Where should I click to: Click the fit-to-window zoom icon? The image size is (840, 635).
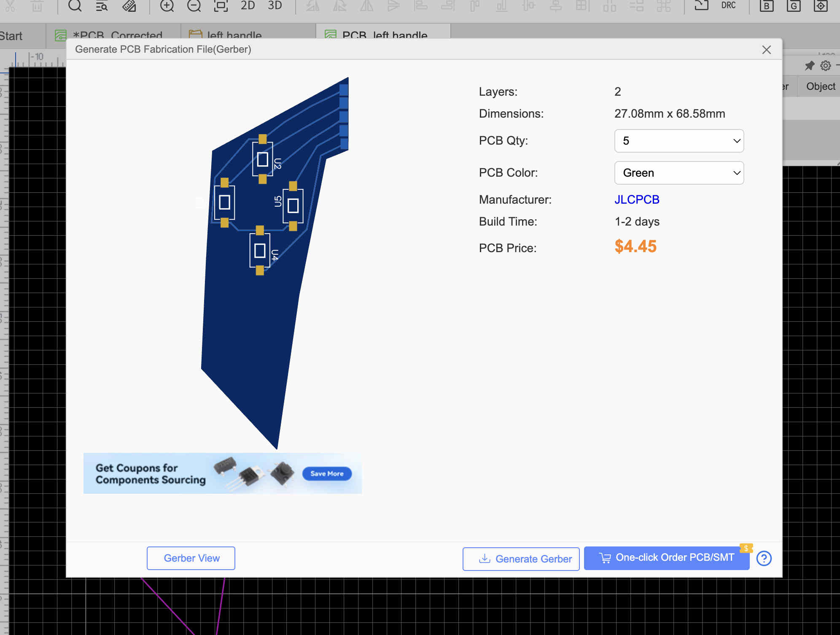tap(221, 6)
